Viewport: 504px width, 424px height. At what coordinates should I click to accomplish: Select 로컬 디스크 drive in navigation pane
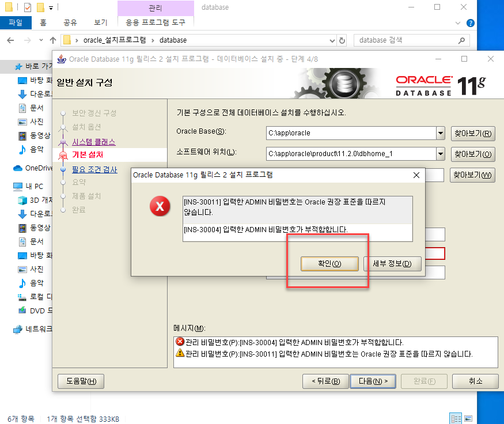[35, 297]
